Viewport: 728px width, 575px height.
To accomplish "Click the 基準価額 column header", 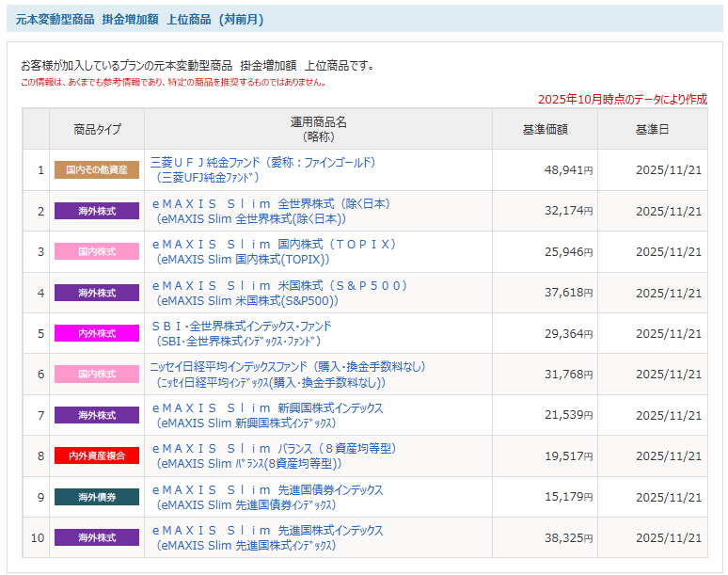I will (x=546, y=129).
